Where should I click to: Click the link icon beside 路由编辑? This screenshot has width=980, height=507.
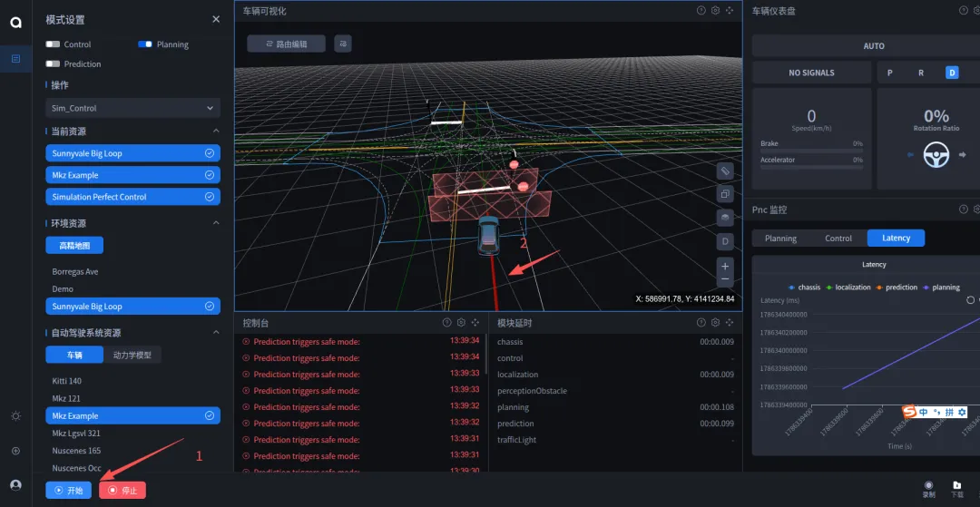tap(343, 44)
